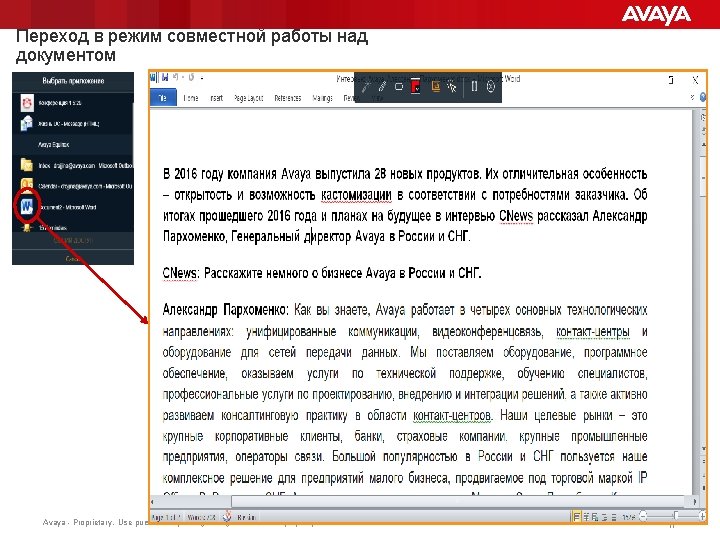The height and width of the screenshot is (540, 720).
Task: Click the orange cancel button in app chooser
Action: (x=73, y=259)
